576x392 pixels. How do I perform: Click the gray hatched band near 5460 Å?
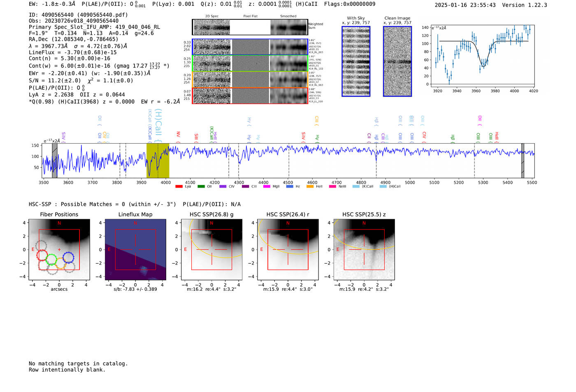523,160
